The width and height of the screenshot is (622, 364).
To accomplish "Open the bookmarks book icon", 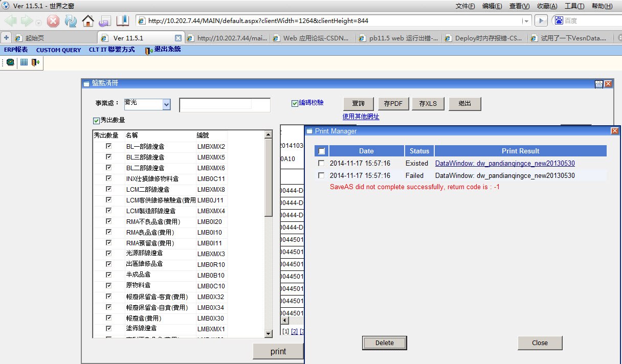I will pyautogui.click(x=123, y=21).
